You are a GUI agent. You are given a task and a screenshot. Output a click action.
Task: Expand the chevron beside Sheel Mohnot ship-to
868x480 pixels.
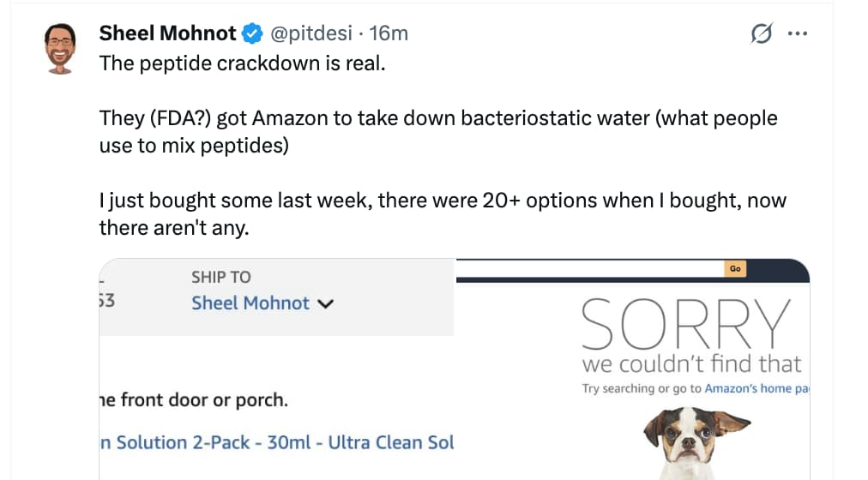click(x=325, y=303)
